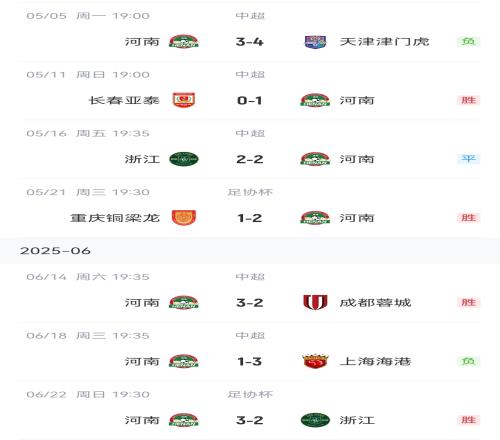Click the 成都蓉城 team name

click(x=375, y=303)
